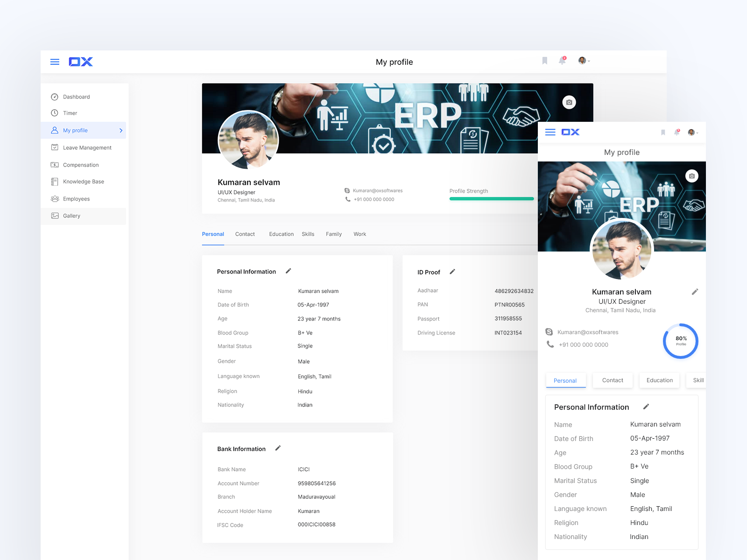This screenshot has height=560, width=747.
Task: Select the account number 959805641256
Action: (x=317, y=483)
